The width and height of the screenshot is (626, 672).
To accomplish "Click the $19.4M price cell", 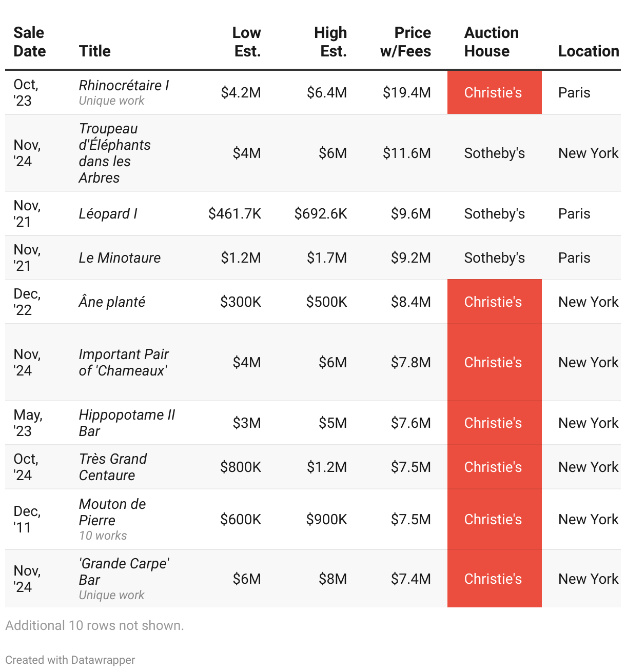I will click(x=407, y=93).
